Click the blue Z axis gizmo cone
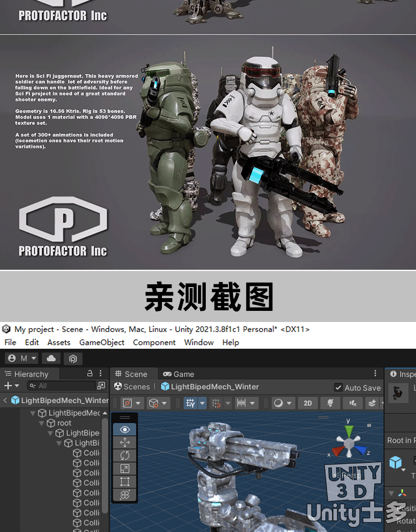 click(360, 449)
